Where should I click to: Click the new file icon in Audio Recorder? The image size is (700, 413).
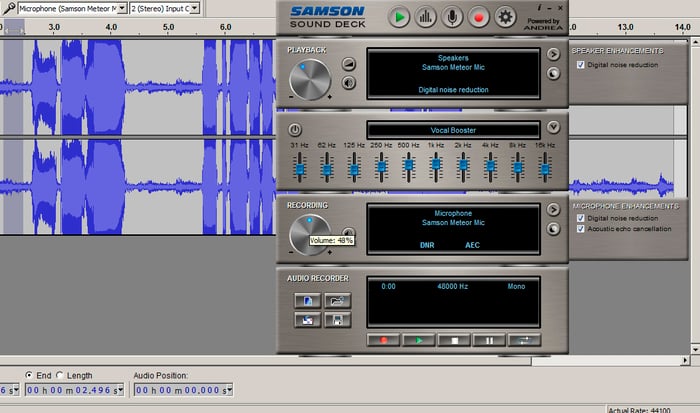308,301
